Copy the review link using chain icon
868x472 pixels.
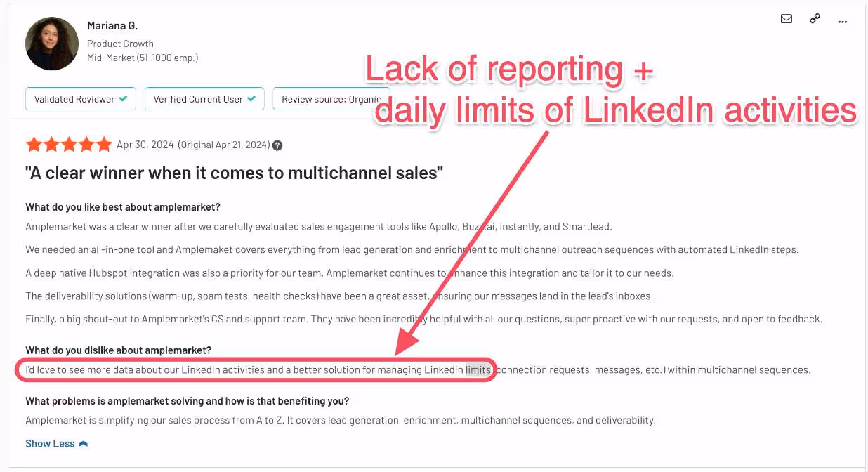[814, 19]
